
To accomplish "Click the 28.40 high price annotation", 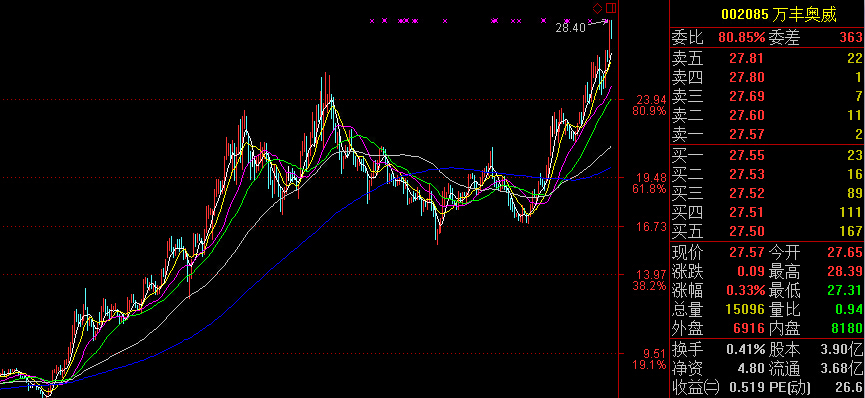I will pos(570,28).
